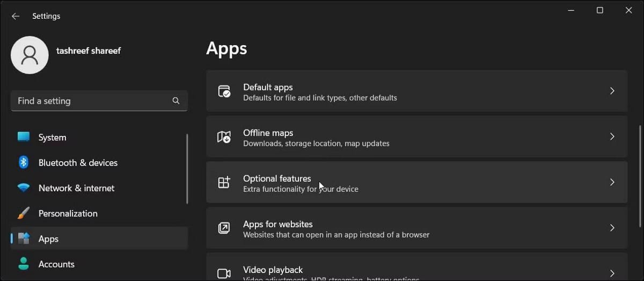Open Apps for websites via chevron

point(612,228)
